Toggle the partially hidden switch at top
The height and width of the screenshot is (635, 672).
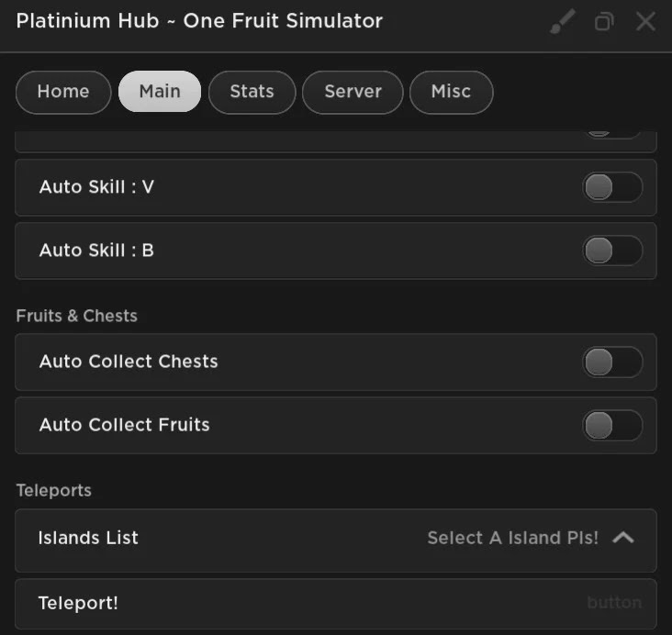(612, 134)
